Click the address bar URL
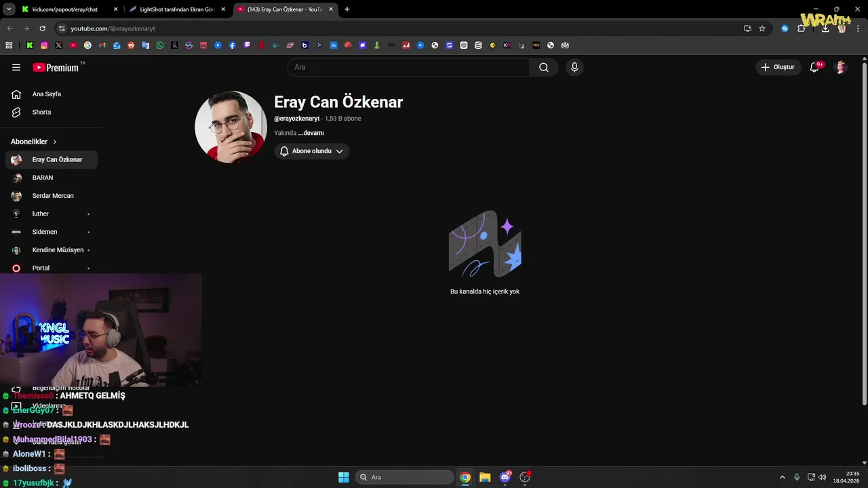This screenshot has height=488, width=868. (x=113, y=28)
